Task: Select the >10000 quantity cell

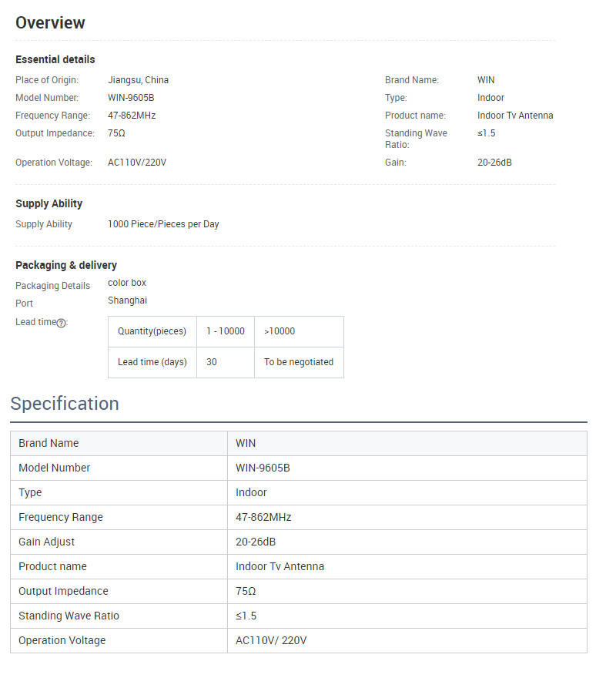Action: click(x=280, y=331)
